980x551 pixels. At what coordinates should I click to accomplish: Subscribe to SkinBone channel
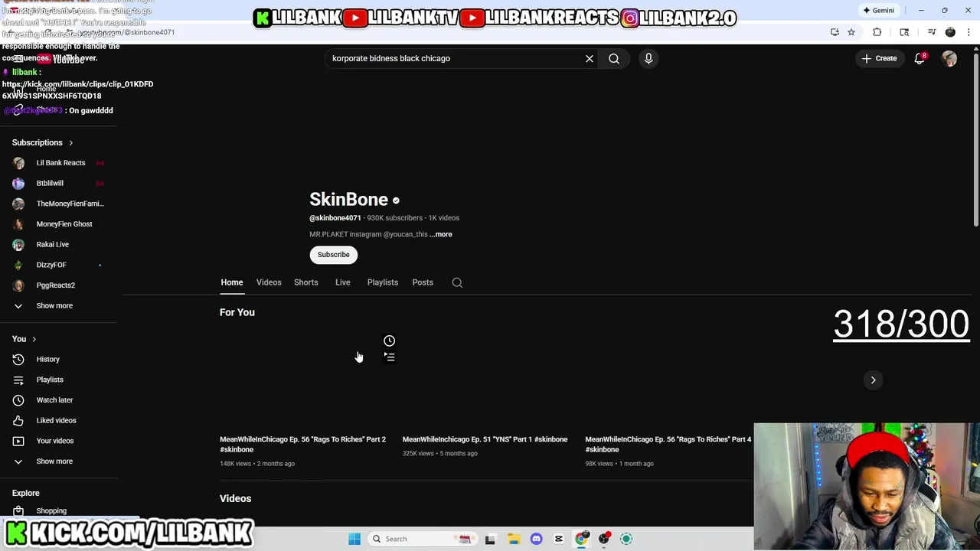coord(334,255)
